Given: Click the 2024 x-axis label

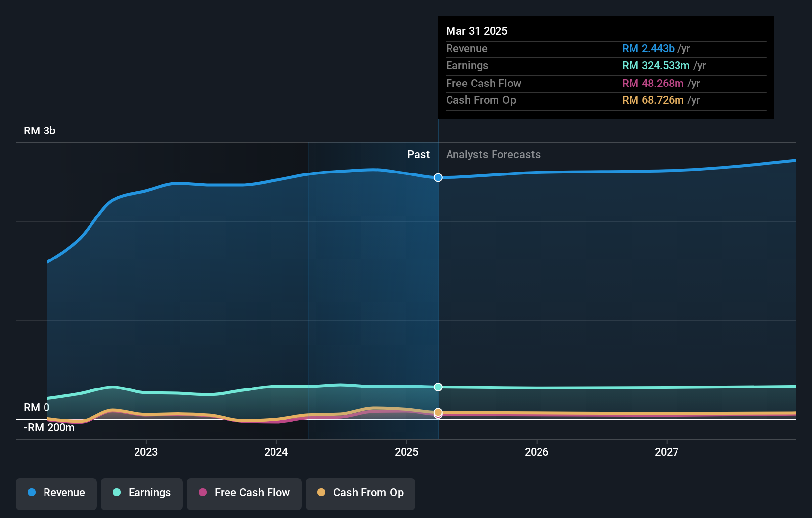Looking at the screenshot, I should click(276, 452).
